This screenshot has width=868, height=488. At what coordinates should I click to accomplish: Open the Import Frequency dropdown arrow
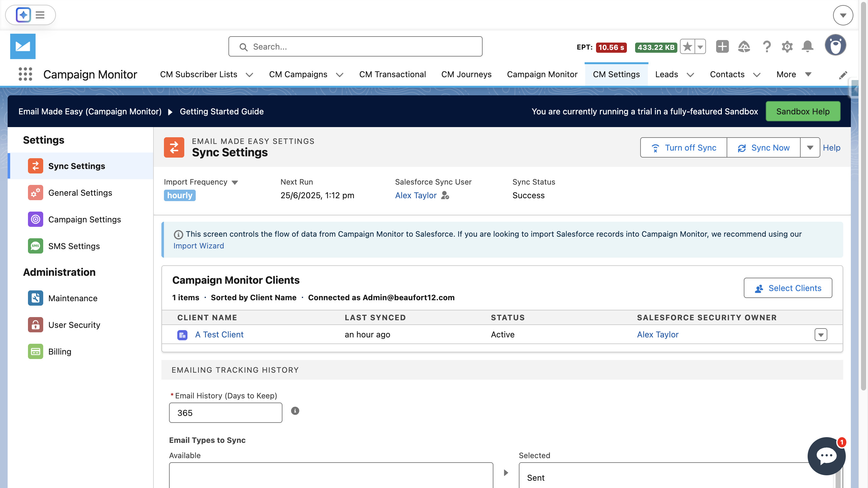click(235, 182)
